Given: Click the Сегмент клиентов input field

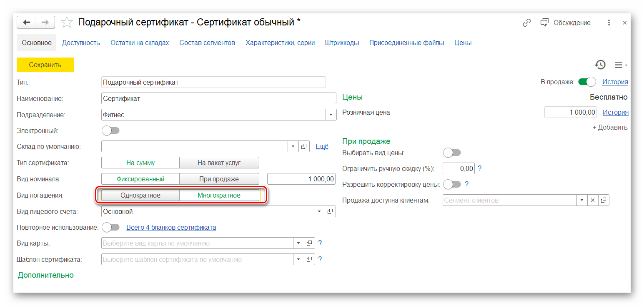Looking at the screenshot, I should tap(509, 200).
